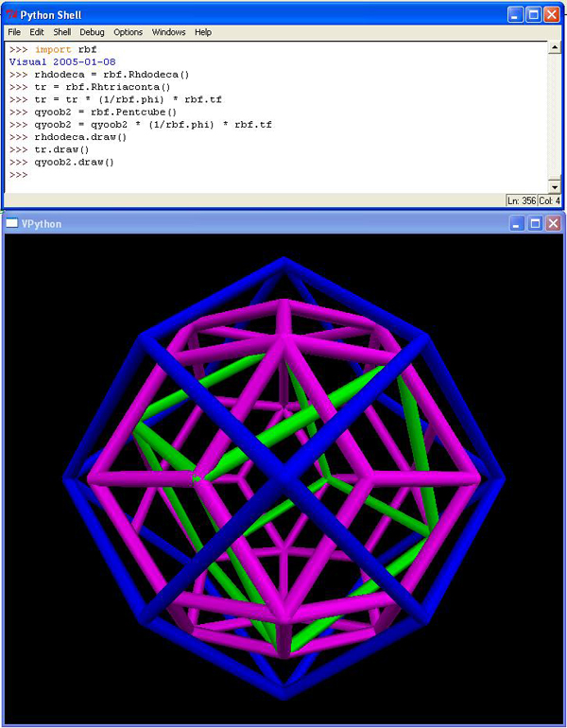The width and height of the screenshot is (567, 728).
Task: Minimize the VPython window
Action: (x=517, y=223)
